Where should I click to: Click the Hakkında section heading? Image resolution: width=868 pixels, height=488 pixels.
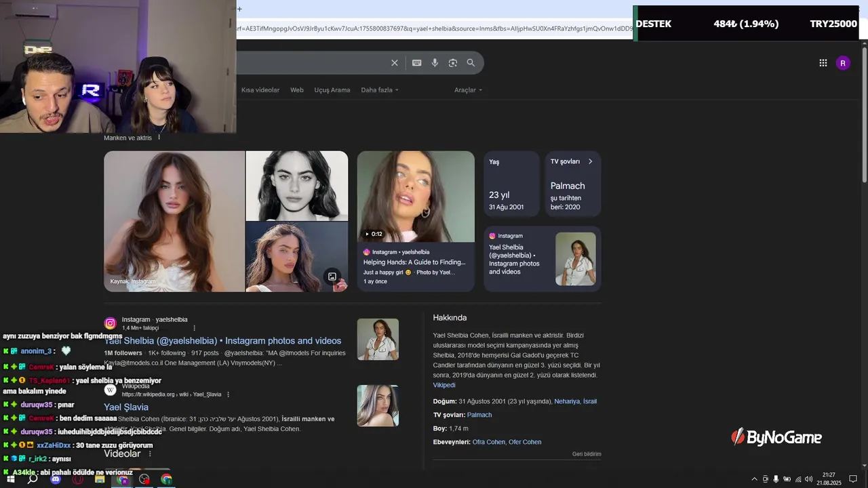pyautogui.click(x=450, y=318)
